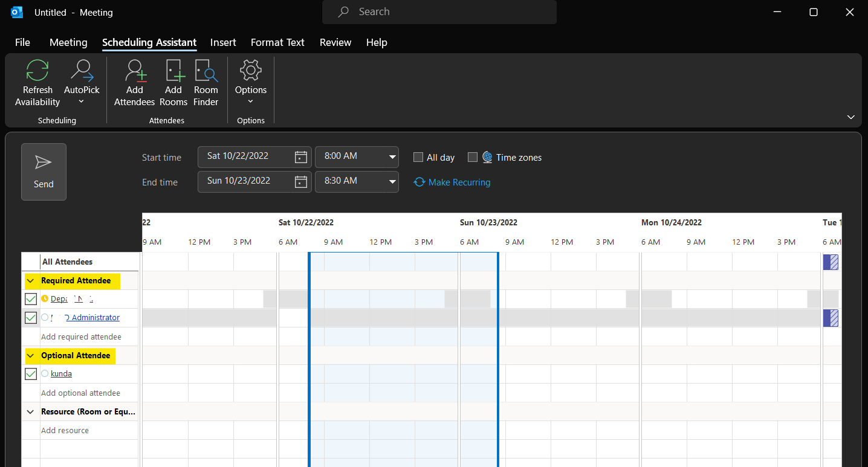Open the Start time date picker calendar
This screenshot has width=868, height=467.
[300, 156]
